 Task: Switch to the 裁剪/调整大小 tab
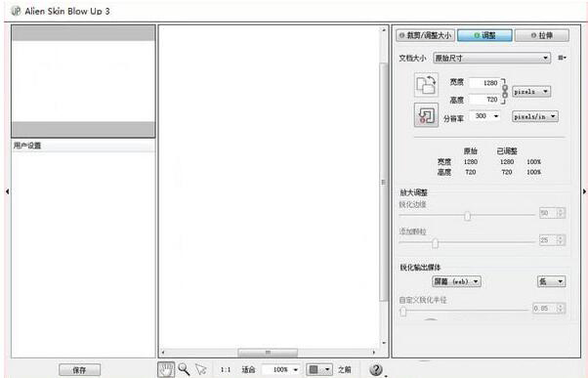click(425, 35)
